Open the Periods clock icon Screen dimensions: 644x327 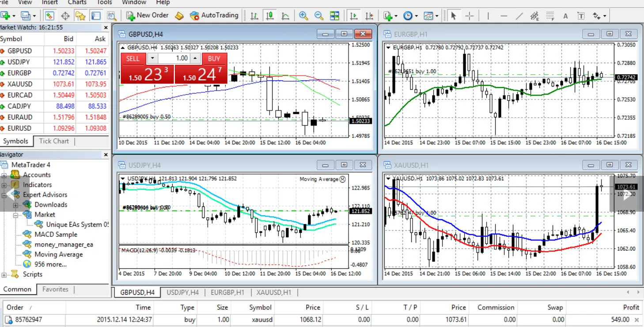pyautogui.click(x=408, y=16)
